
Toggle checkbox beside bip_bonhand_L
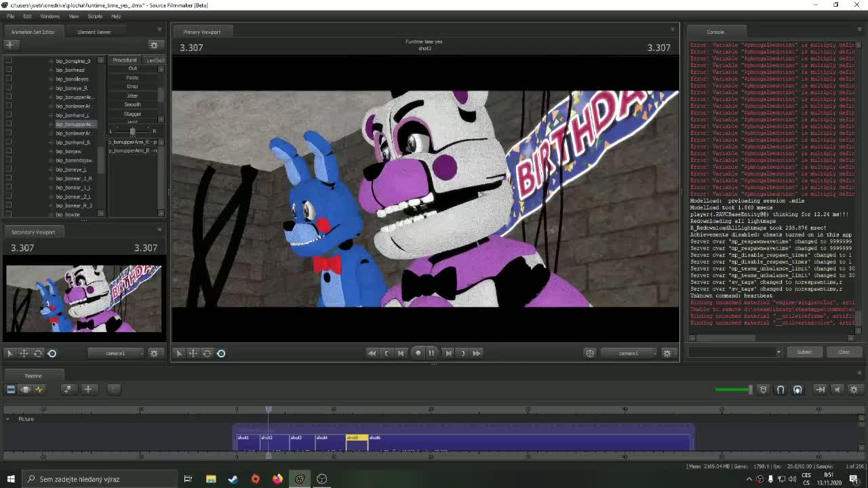8,115
